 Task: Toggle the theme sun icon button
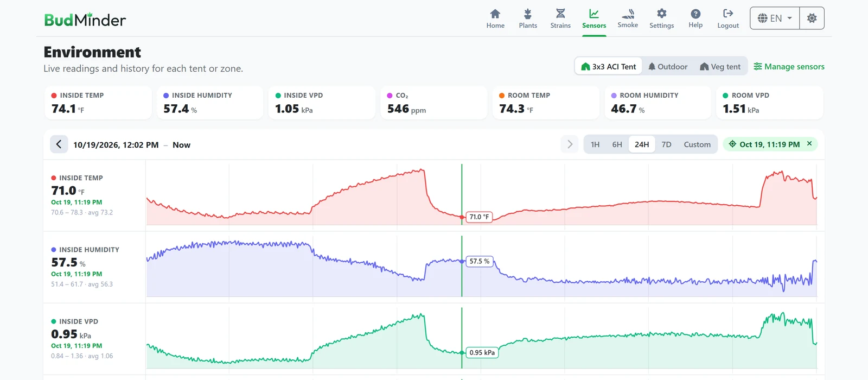(812, 18)
